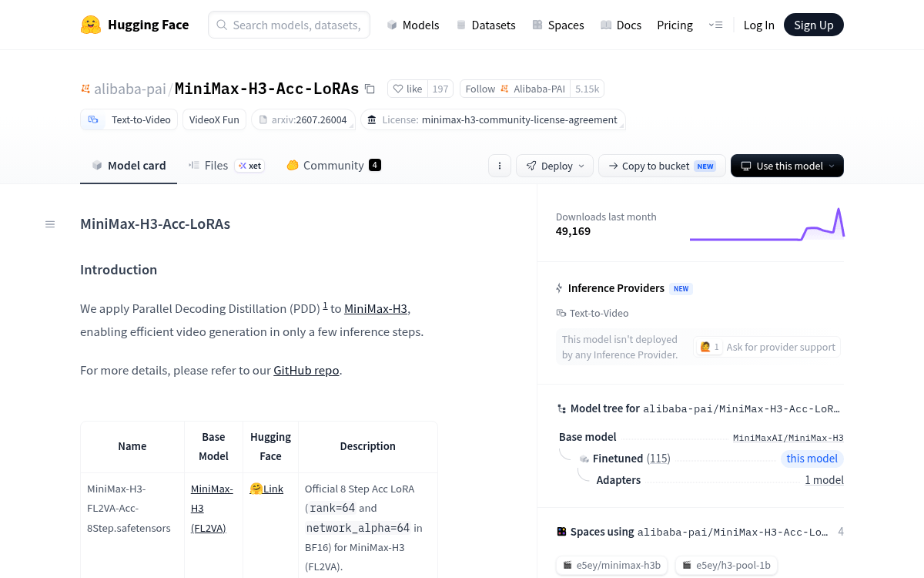Open the e5ey/minimax-h3b space
The width and height of the screenshot is (924, 578).
[612, 565]
